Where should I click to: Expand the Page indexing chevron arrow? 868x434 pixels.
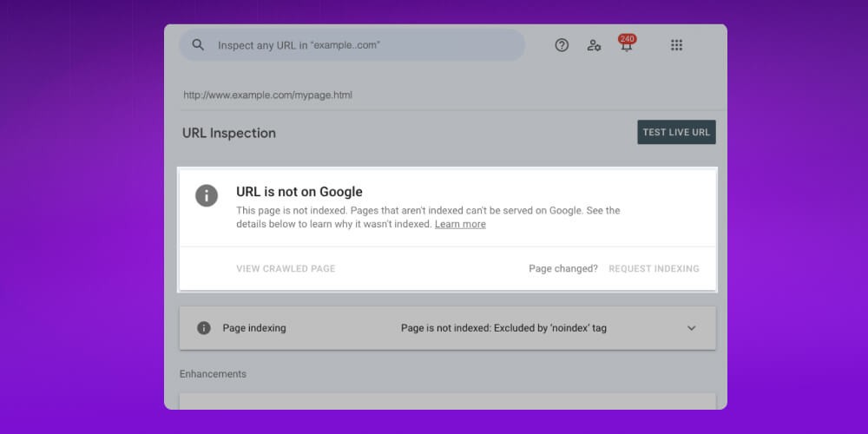[x=692, y=328]
